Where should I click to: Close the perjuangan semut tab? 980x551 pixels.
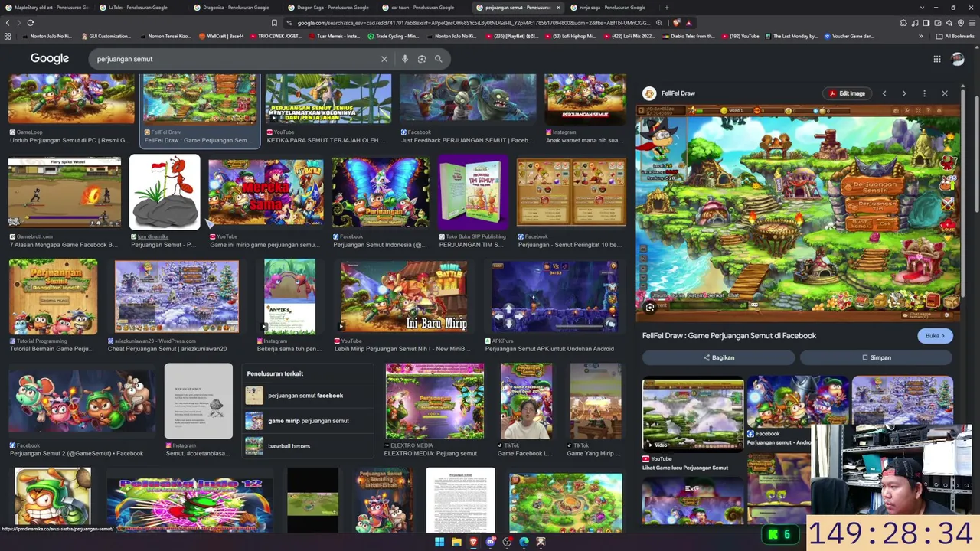pos(558,8)
